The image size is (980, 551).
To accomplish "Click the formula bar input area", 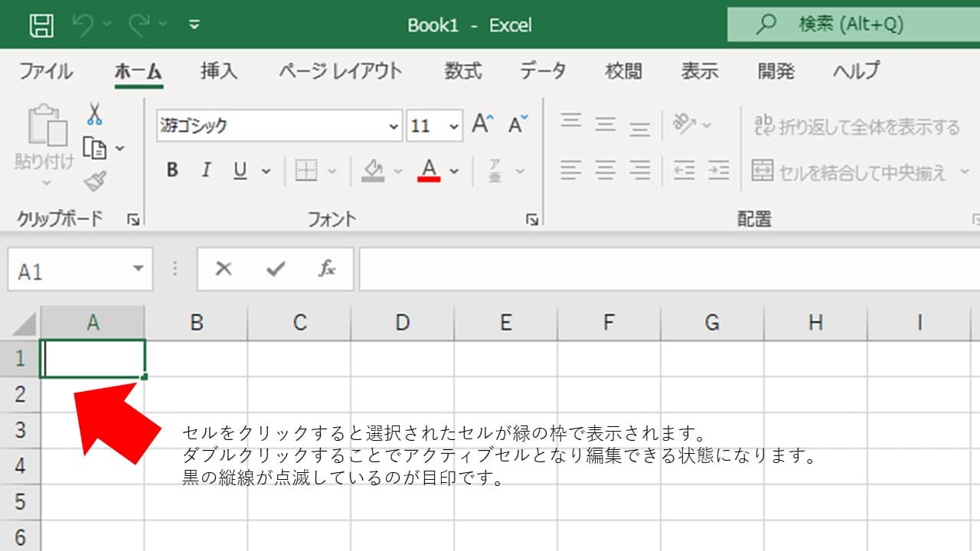I will pyautogui.click(x=669, y=269).
